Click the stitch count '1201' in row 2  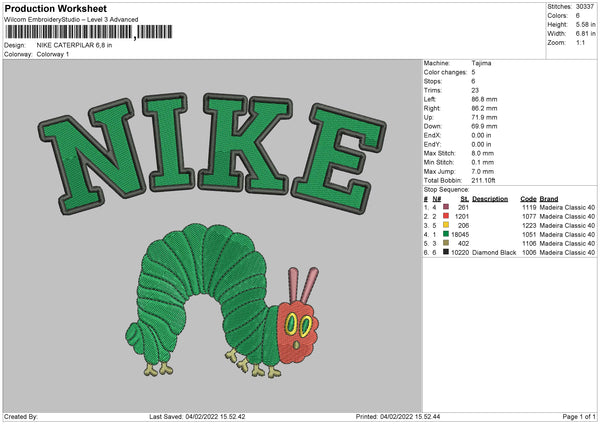pyautogui.click(x=462, y=217)
